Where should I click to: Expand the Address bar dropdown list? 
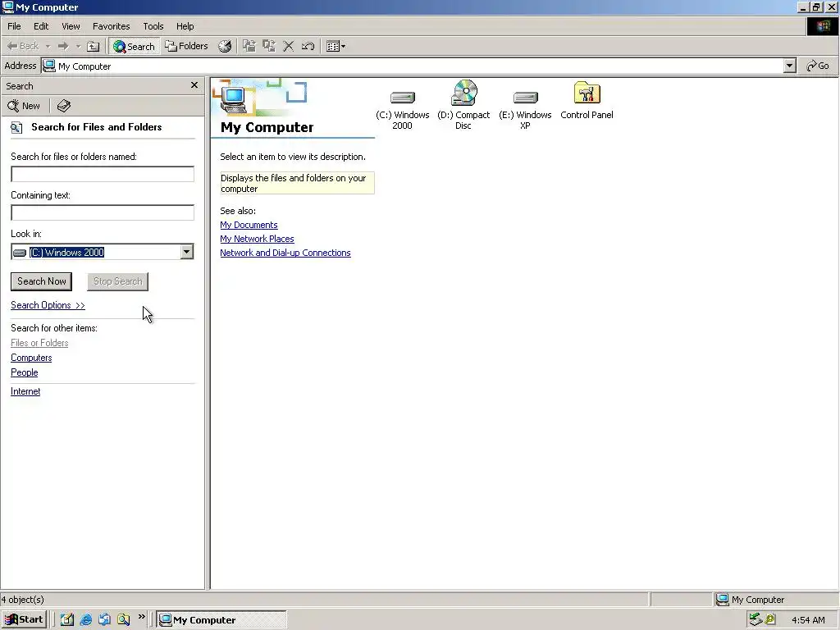click(x=790, y=66)
